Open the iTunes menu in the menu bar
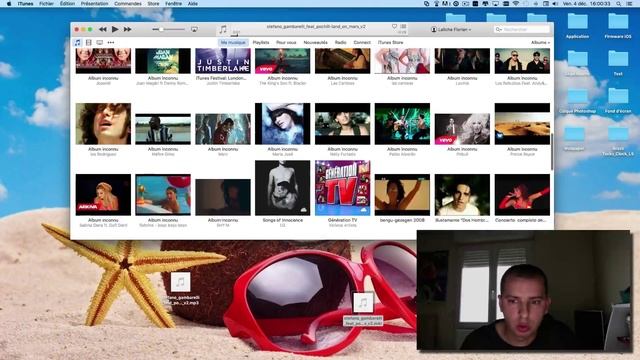 [x=25, y=3]
